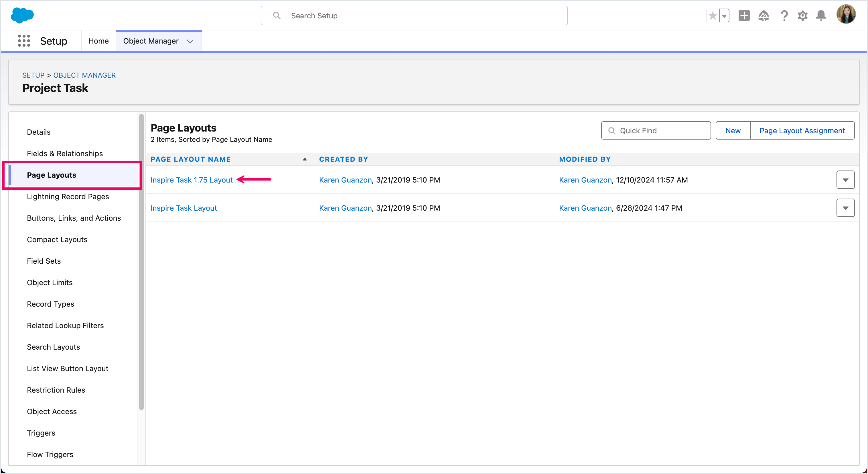The image size is (868, 474).
Task: Click the Quick Find magnifier icon
Action: pos(611,131)
